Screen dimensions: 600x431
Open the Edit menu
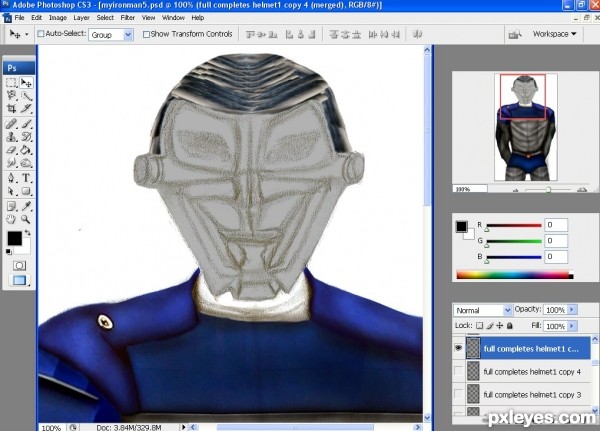coord(36,18)
